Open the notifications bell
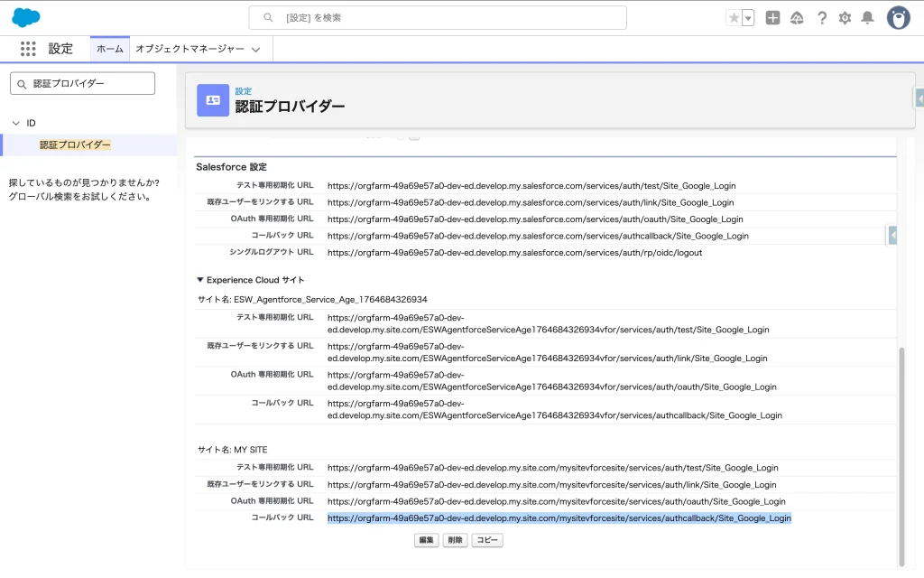Screen dimensions: 924x578 (867, 18)
